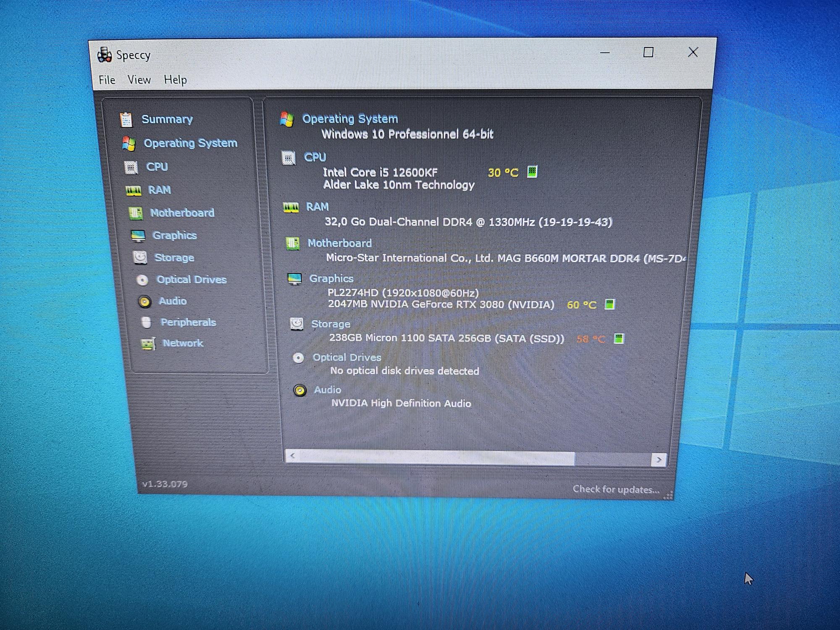
Task: Click Check for updates link
Action: tap(616, 489)
